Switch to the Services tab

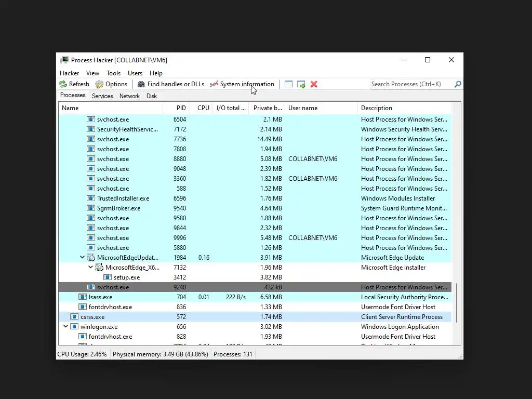click(102, 96)
